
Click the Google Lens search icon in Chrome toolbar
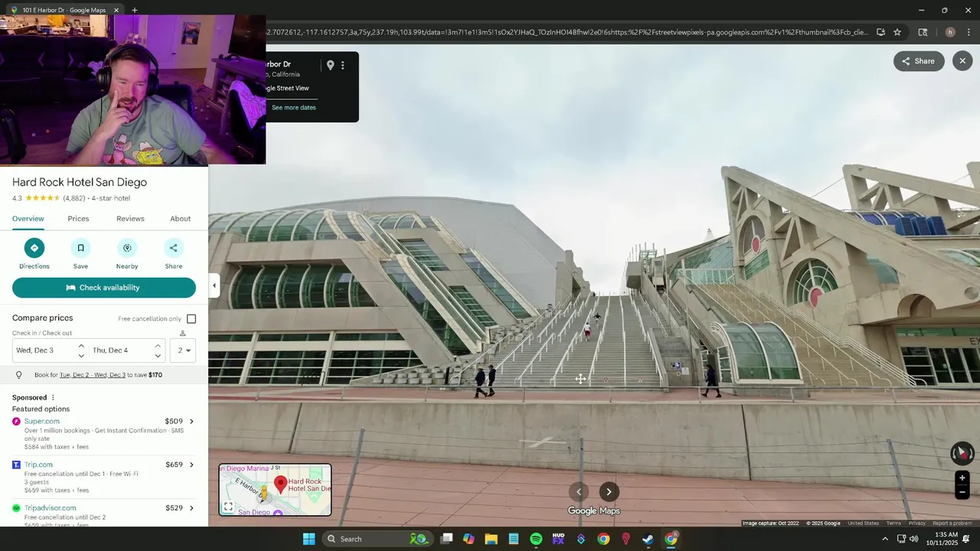[x=923, y=32]
